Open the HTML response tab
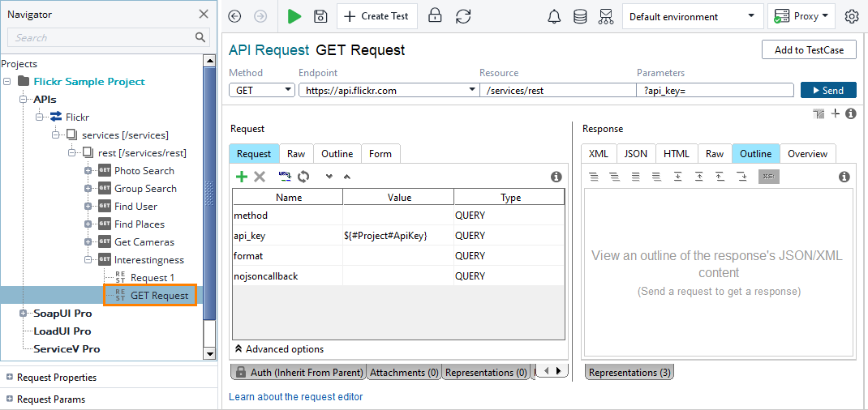Image resolution: width=868 pixels, height=410 pixels. pyautogui.click(x=677, y=154)
